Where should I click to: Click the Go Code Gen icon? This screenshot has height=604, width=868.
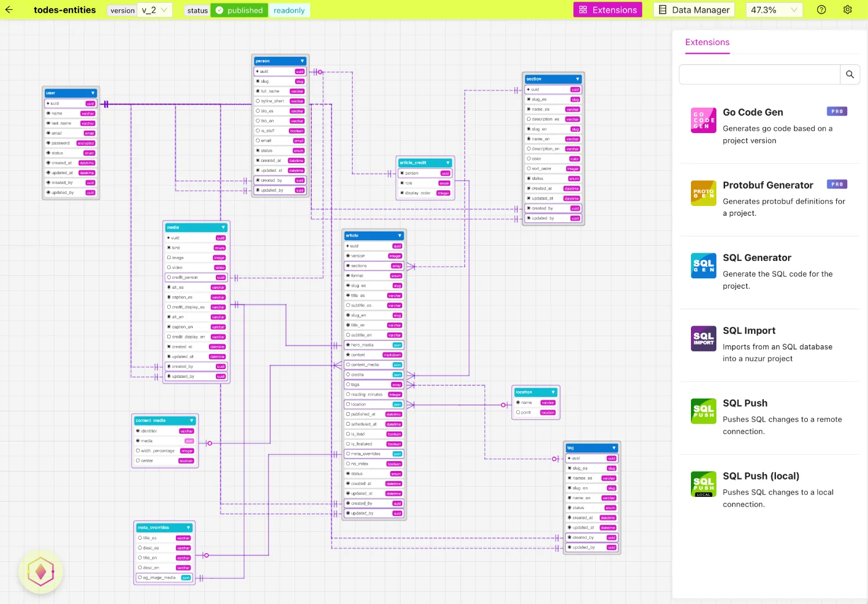[x=704, y=120]
